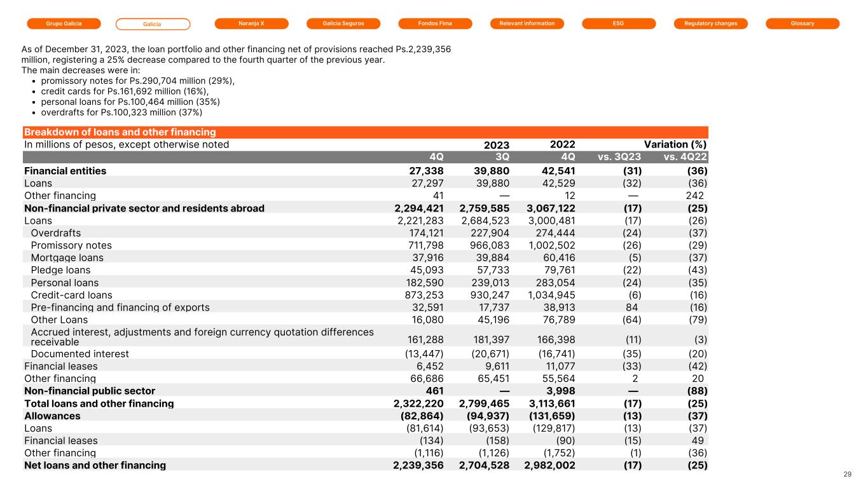The image size is (868, 488).
Task: Open the Relevant information tab
Action: point(527,24)
